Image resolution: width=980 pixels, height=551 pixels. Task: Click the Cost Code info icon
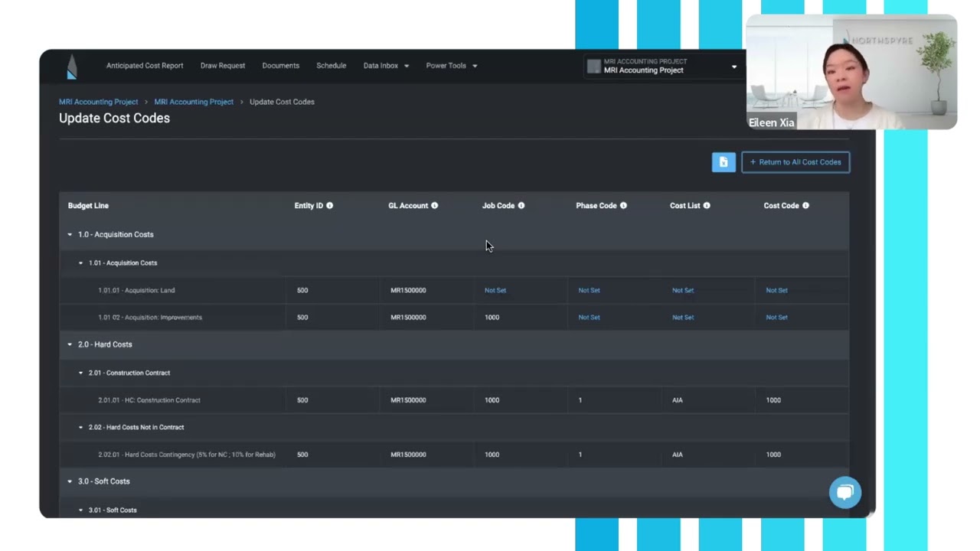pos(805,206)
